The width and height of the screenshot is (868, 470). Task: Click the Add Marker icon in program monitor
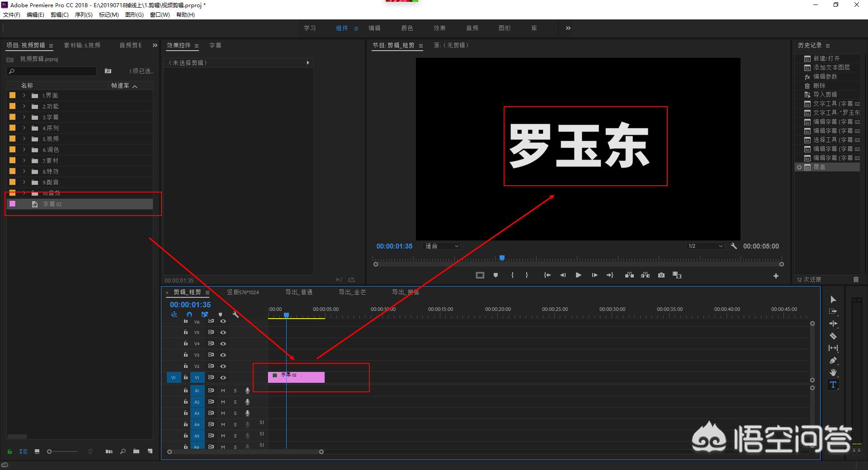[495, 275]
